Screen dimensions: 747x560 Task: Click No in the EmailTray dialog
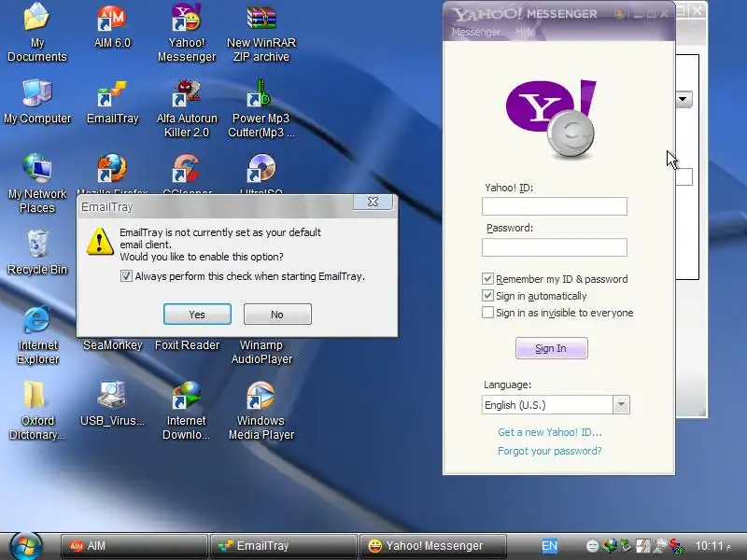(x=277, y=315)
